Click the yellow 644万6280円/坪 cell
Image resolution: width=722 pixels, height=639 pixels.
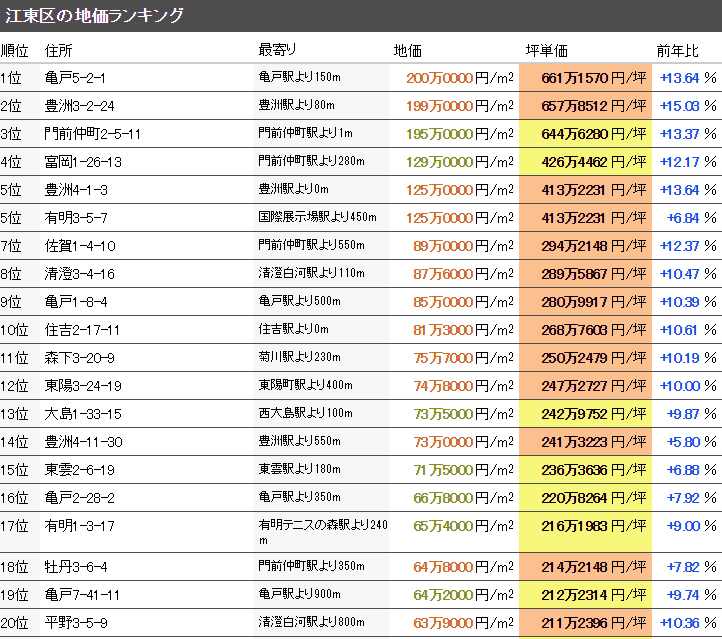585,134
